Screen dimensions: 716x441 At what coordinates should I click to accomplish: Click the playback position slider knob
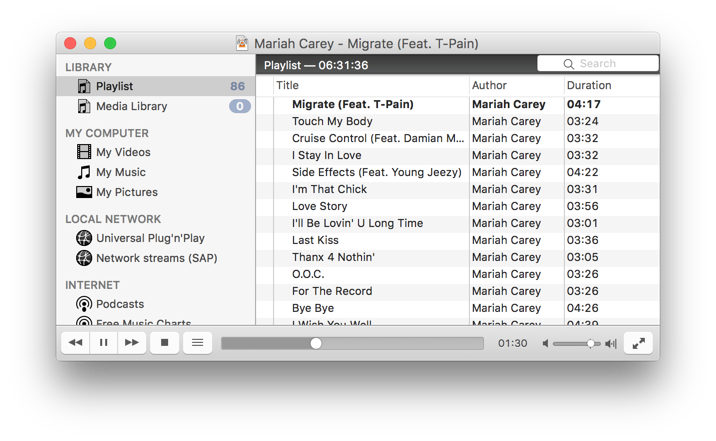coord(316,343)
